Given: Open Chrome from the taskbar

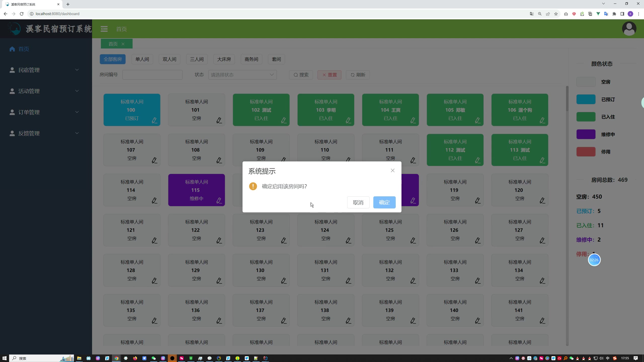Looking at the screenshot, I should (x=116, y=358).
